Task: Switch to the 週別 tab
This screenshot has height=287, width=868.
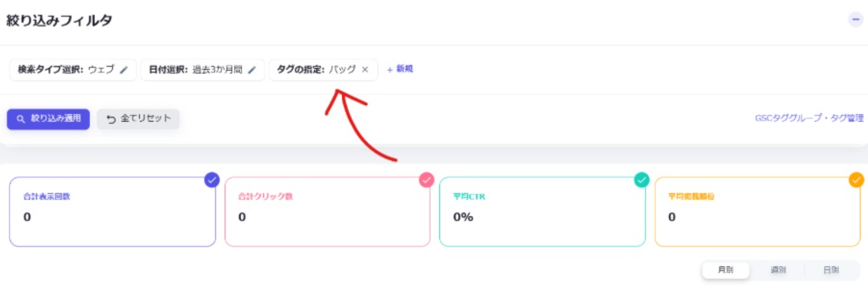Action: point(778,270)
